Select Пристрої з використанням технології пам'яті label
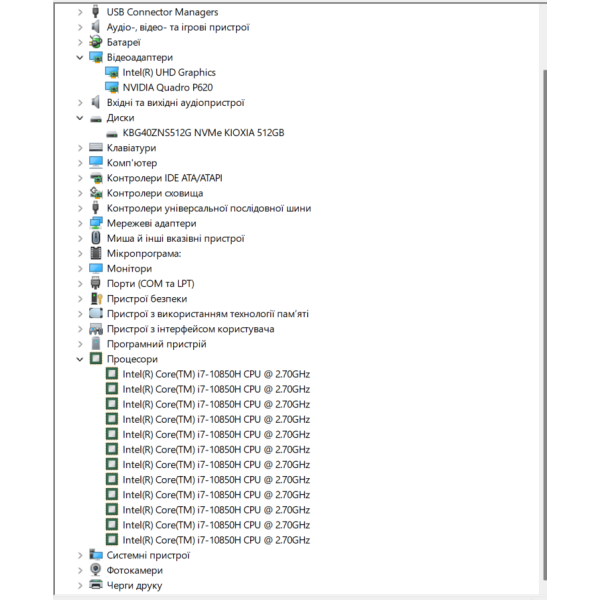 point(208,314)
